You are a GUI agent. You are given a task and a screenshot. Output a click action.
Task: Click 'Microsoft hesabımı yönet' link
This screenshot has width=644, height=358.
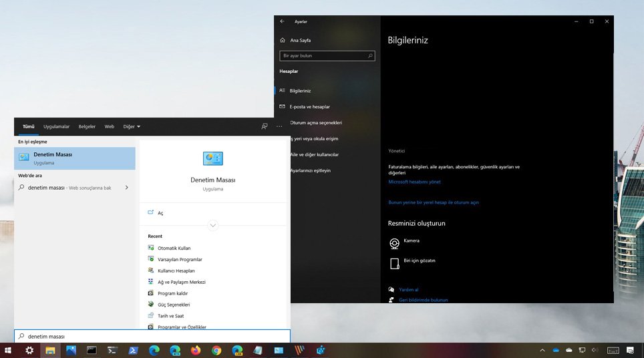(x=414, y=182)
